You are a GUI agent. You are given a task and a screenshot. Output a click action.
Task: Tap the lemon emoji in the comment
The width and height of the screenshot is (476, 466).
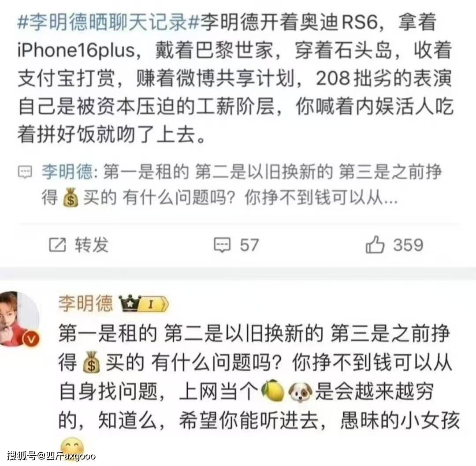click(x=272, y=392)
